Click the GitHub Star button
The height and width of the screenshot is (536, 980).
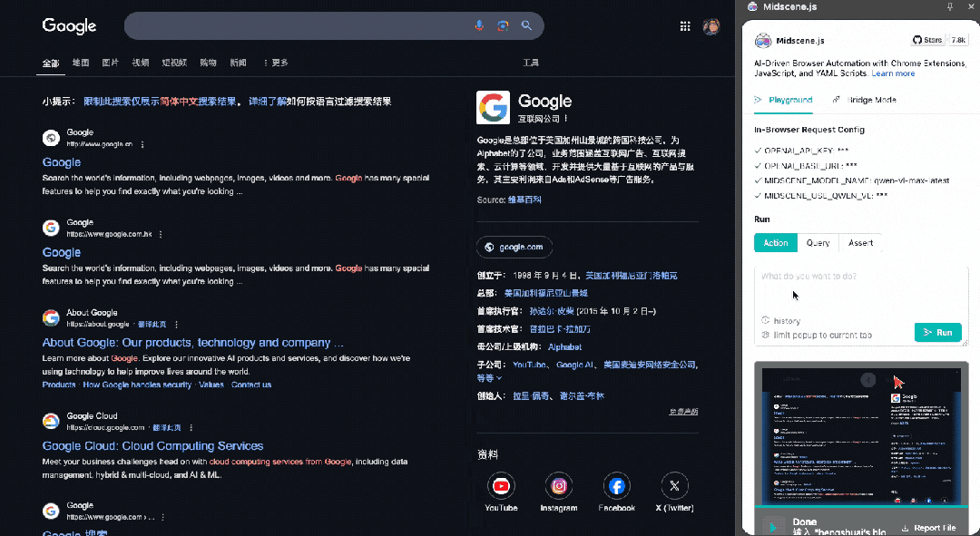[927, 40]
